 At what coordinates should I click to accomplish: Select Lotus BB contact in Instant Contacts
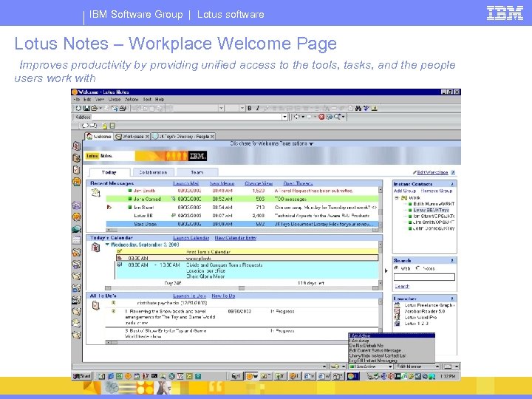431,210
